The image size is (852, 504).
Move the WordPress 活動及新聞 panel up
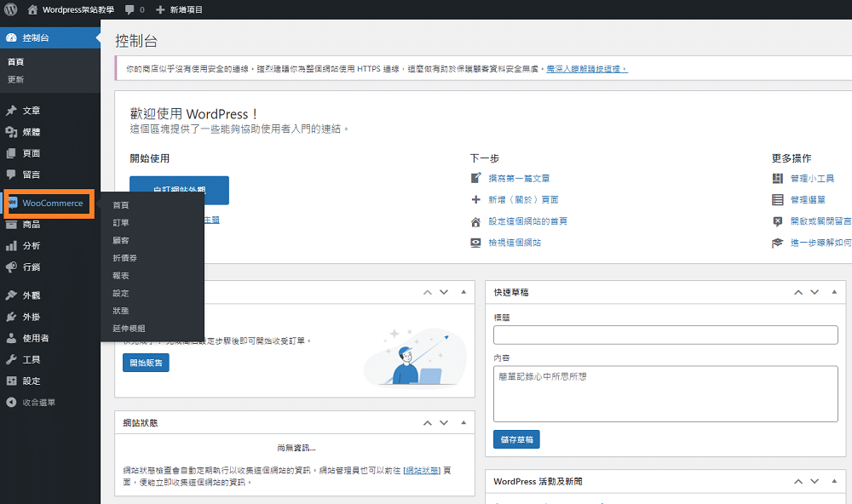(798, 481)
